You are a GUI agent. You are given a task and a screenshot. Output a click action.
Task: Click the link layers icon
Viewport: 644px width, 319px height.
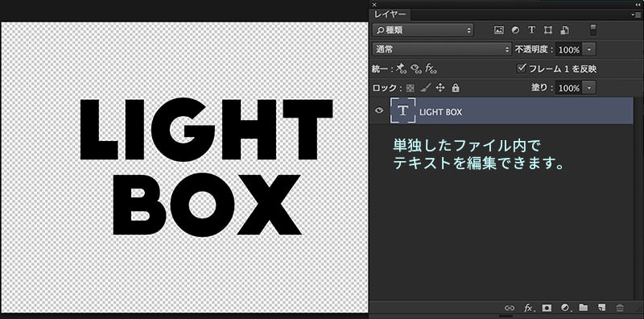pos(510,308)
